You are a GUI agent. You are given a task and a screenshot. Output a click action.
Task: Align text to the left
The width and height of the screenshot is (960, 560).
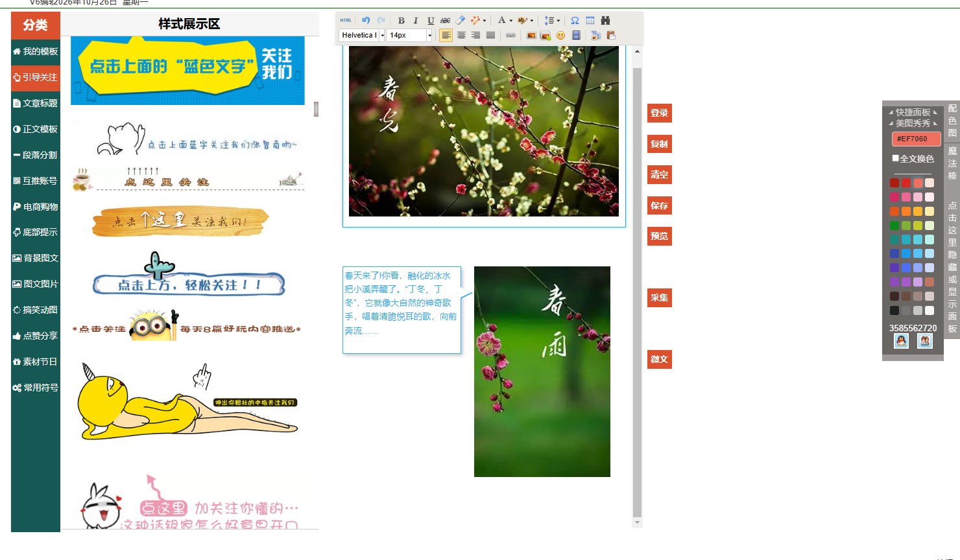tap(446, 36)
